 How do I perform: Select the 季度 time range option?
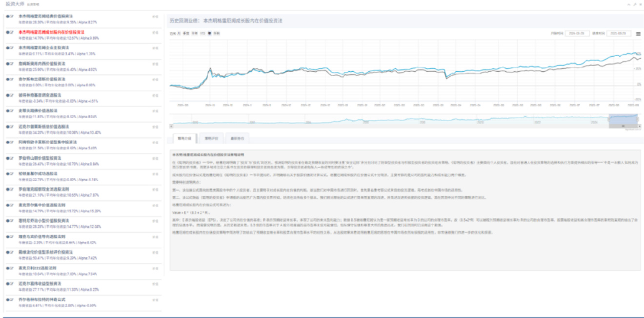click(x=187, y=34)
